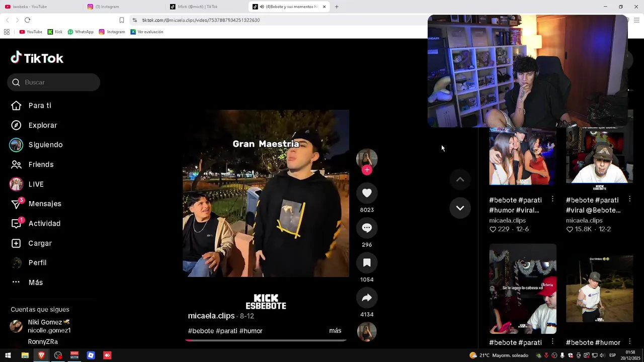Screen dimensions: 644x362
Task: Open a new browser tab
Action: point(337,7)
